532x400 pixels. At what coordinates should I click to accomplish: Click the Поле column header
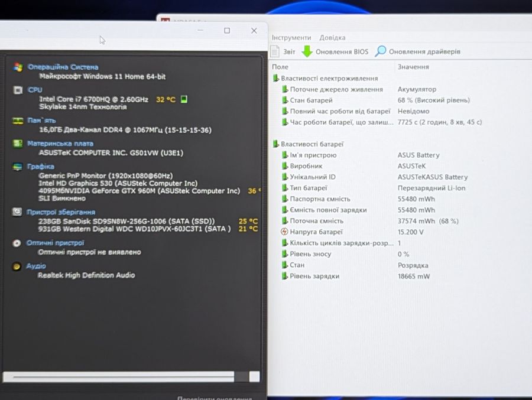click(x=280, y=67)
